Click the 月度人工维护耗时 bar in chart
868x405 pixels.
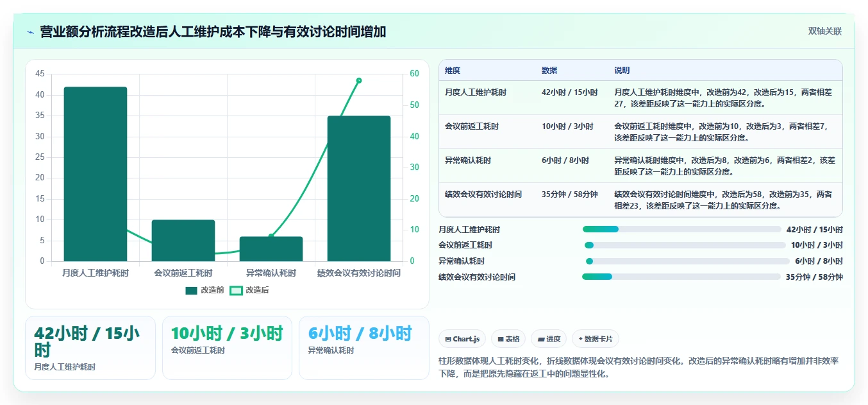[96, 174]
